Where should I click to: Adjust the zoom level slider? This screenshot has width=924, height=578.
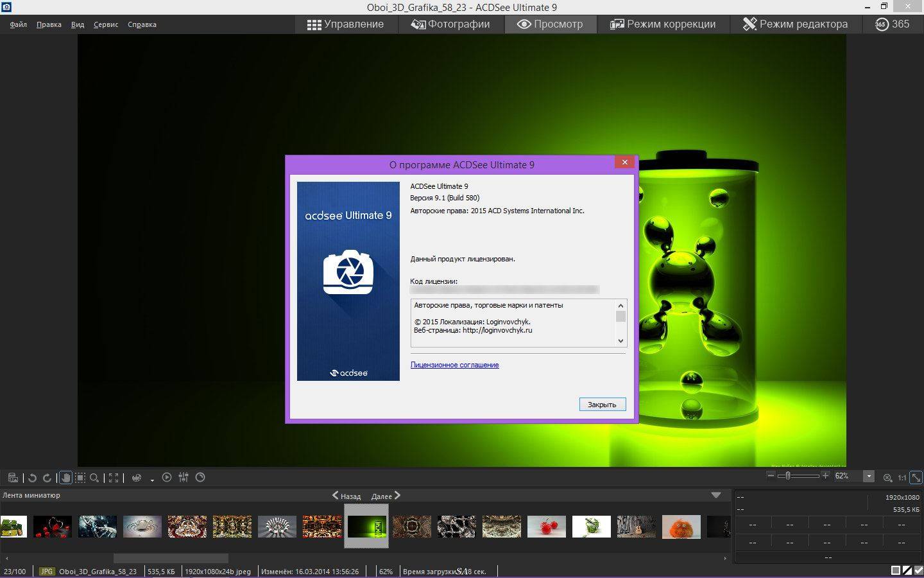798,476
